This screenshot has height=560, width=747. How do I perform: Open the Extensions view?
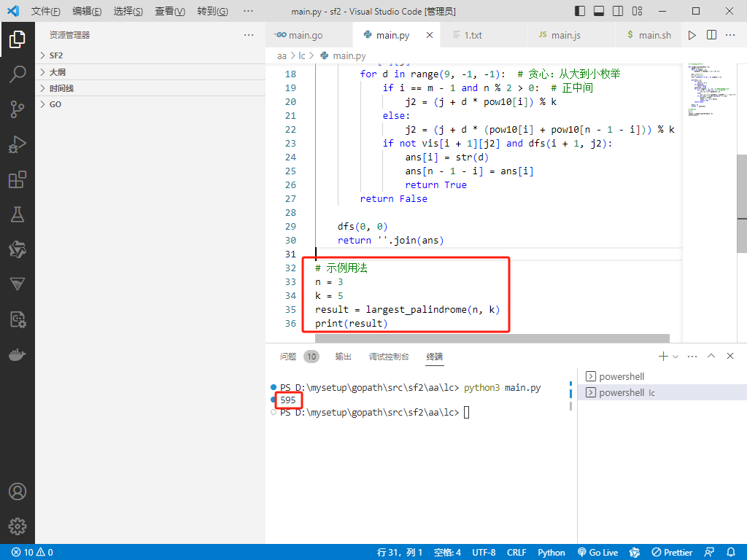pyautogui.click(x=18, y=179)
